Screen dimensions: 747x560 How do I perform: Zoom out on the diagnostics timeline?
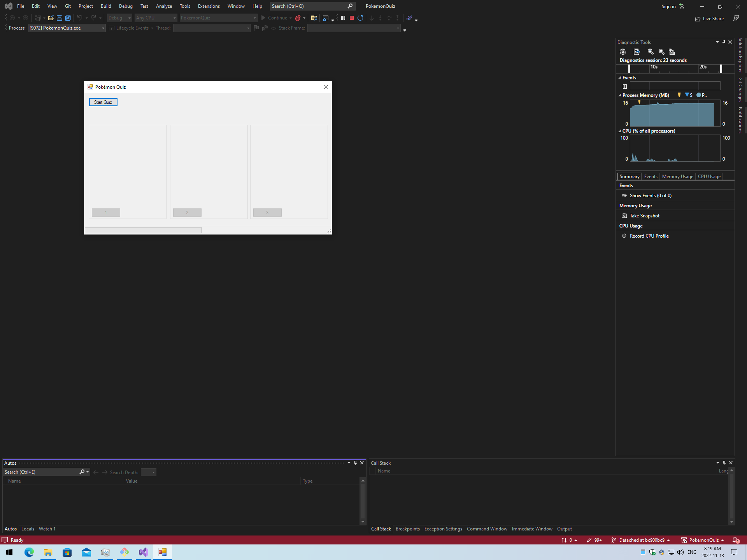point(661,52)
